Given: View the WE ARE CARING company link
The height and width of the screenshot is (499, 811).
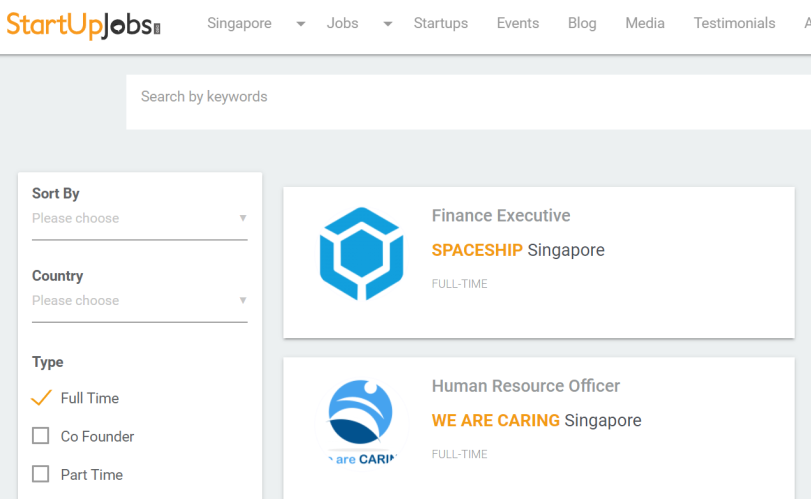Looking at the screenshot, I should 495,420.
